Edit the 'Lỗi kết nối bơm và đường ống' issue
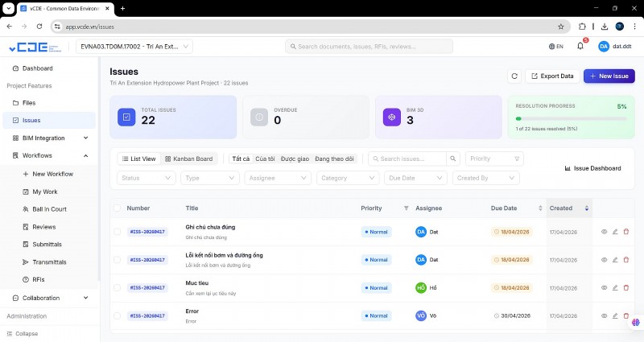 (615, 260)
